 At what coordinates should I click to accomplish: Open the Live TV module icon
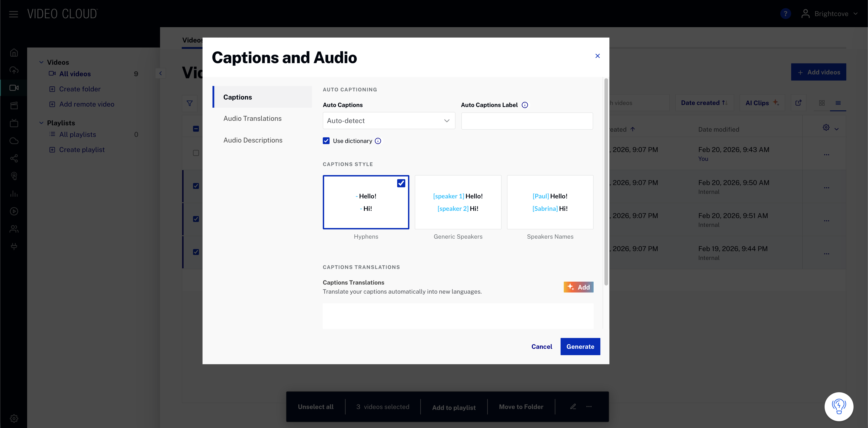[x=14, y=123]
